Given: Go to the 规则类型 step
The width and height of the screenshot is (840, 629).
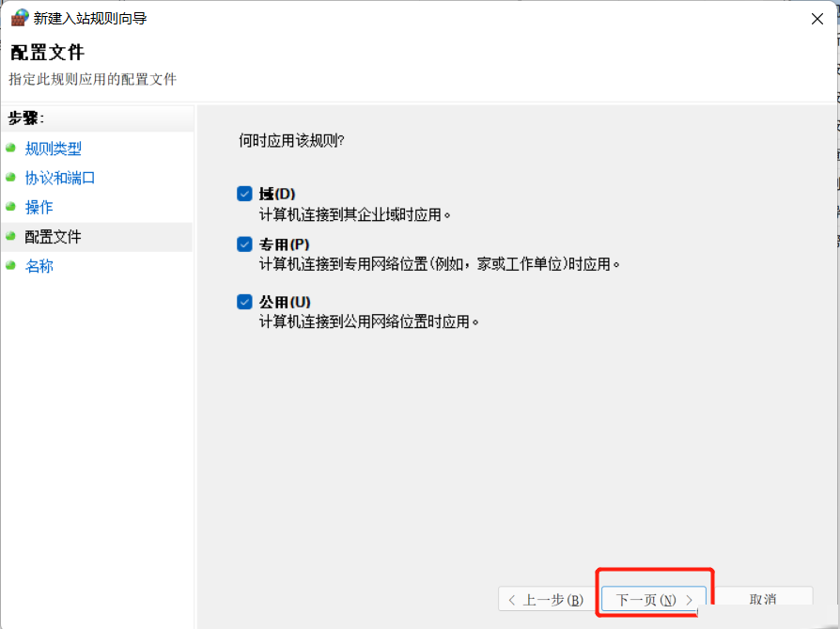Looking at the screenshot, I should [x=53, y=149].
